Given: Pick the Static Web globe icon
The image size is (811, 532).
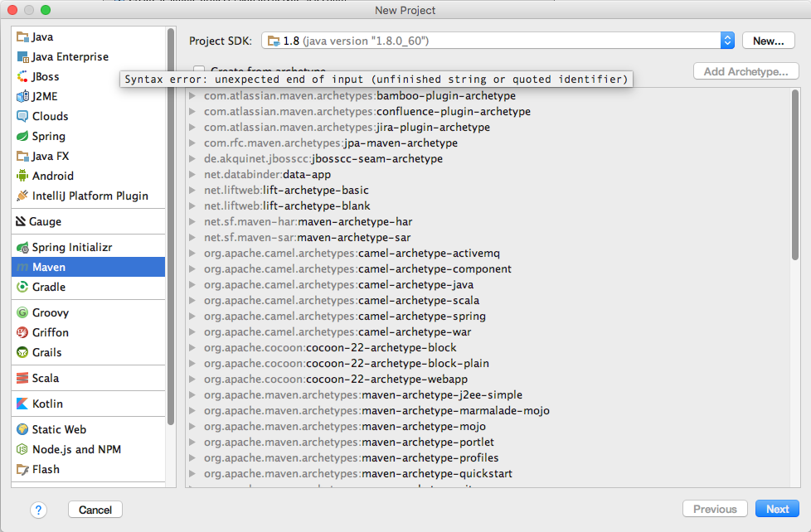Looking at the screenshot, I should click(x=22, y=429).
